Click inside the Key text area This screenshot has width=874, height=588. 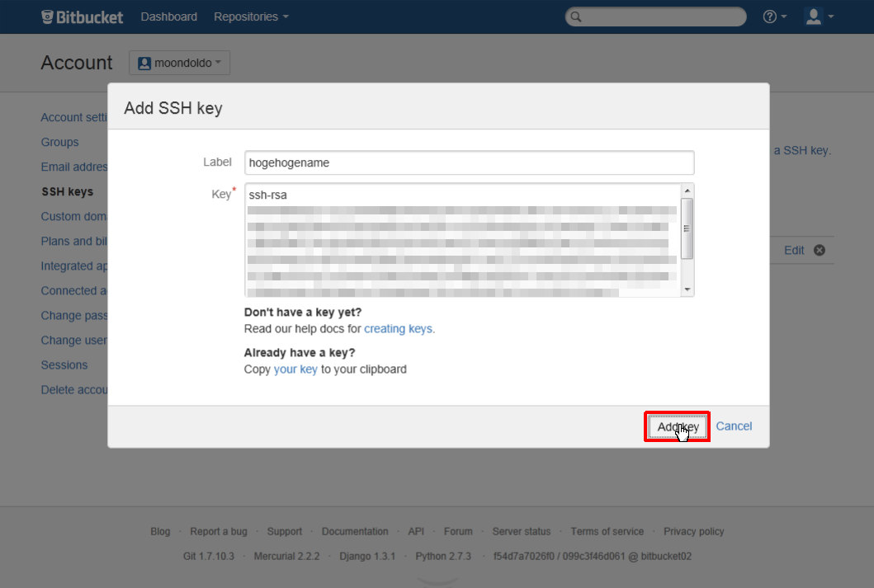point(462,239)
